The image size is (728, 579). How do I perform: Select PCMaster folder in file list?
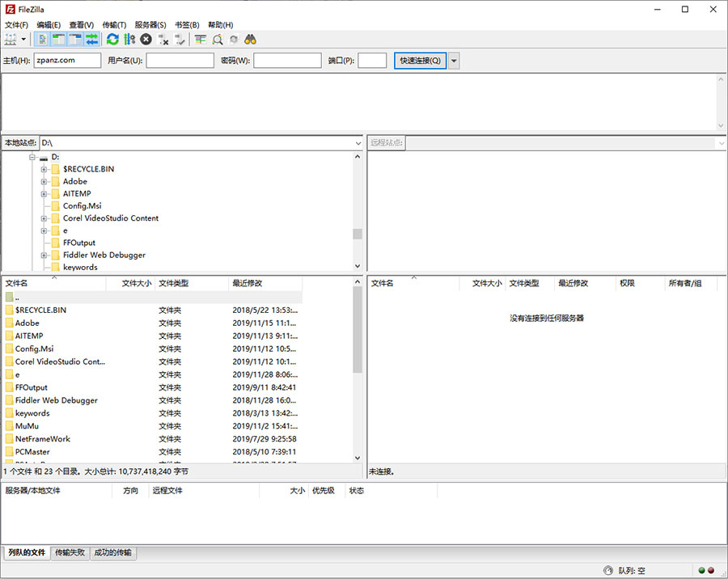pos(153,452)
